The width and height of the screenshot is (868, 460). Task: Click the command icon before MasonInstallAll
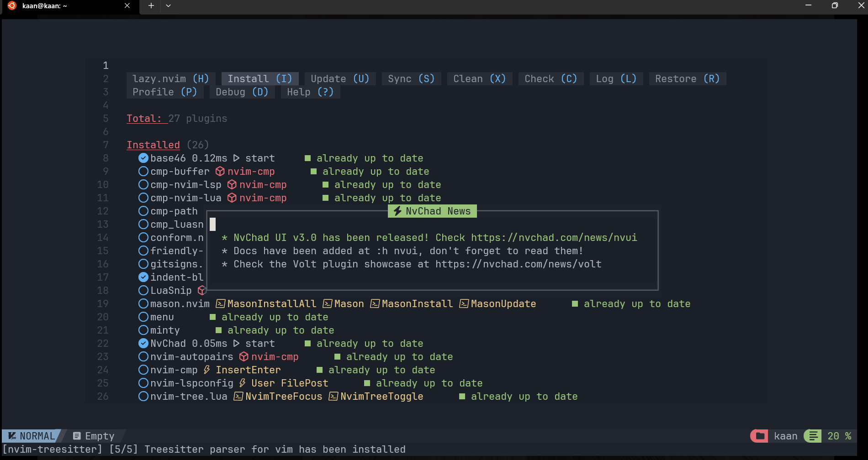[x=221, y=304]
